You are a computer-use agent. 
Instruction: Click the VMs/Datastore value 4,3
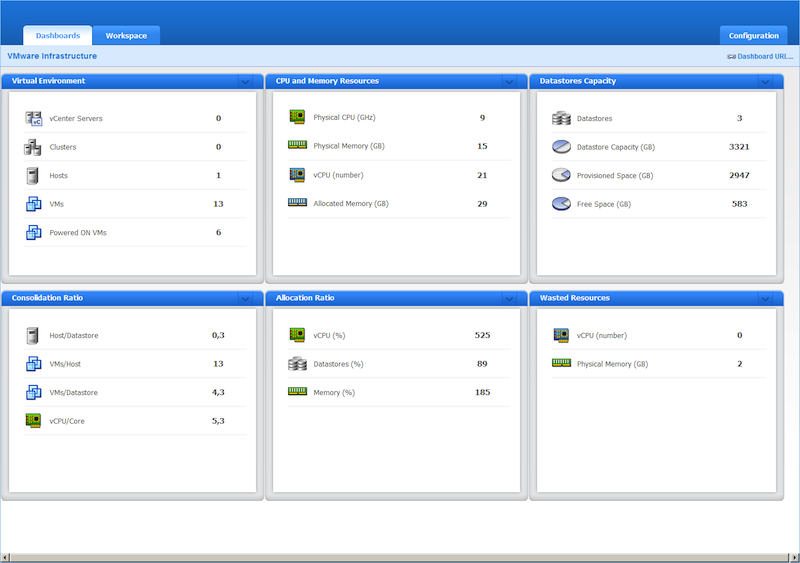[x=218, y=392]
